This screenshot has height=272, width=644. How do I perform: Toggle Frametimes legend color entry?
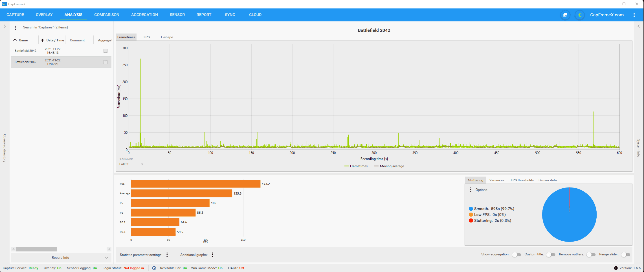pos(356,166)
